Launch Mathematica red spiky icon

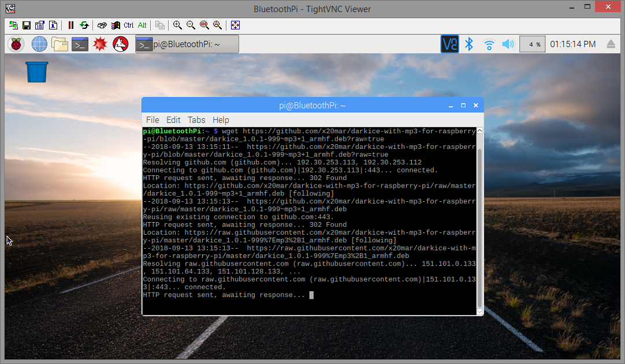coord(100,44)
